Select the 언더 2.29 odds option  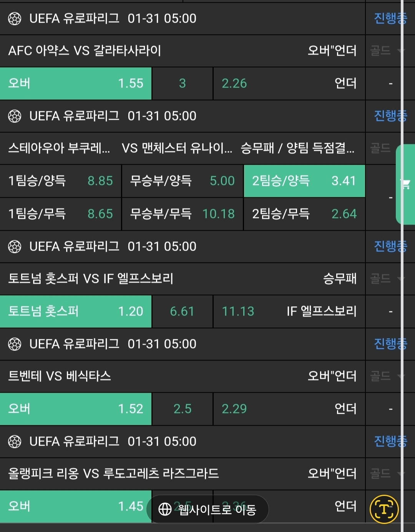(x=289, y=409)
